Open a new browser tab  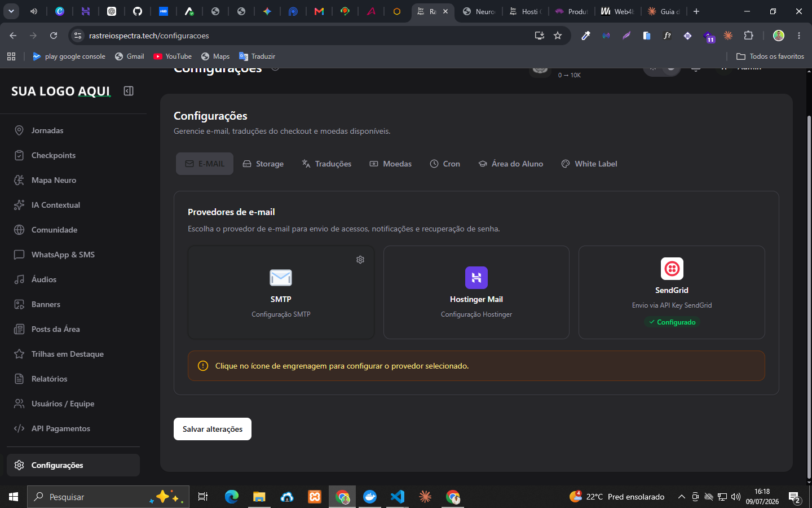pos(696,11)
